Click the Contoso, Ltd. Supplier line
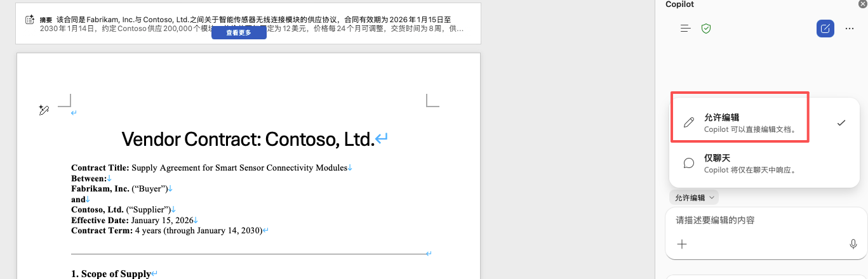868x279 pixels. [x=121, y=210]
